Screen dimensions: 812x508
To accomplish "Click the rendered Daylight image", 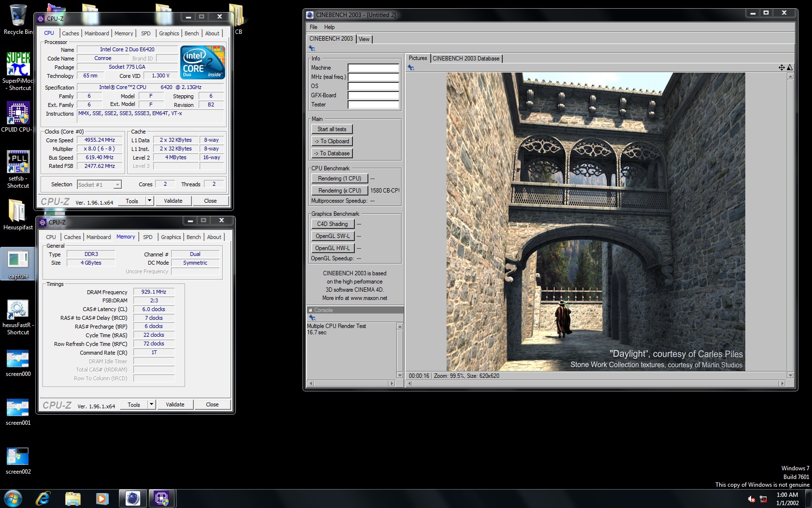I will [x=595, y=222].
